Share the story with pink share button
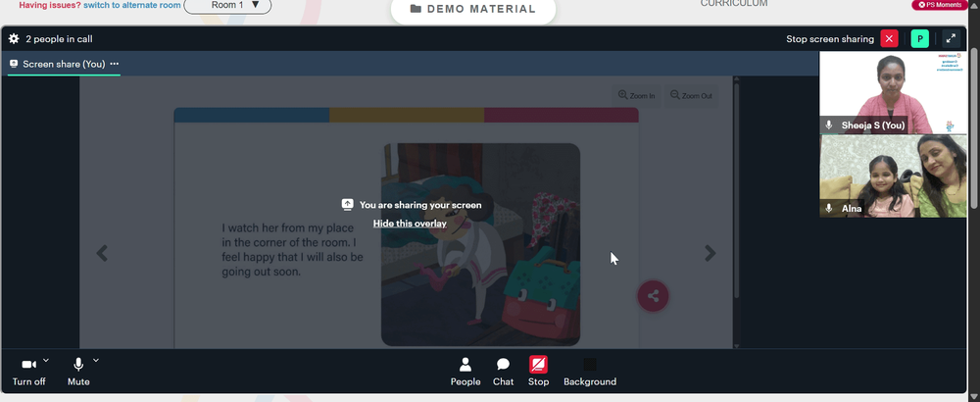This screenshot has height=402, width=980. 653,296
